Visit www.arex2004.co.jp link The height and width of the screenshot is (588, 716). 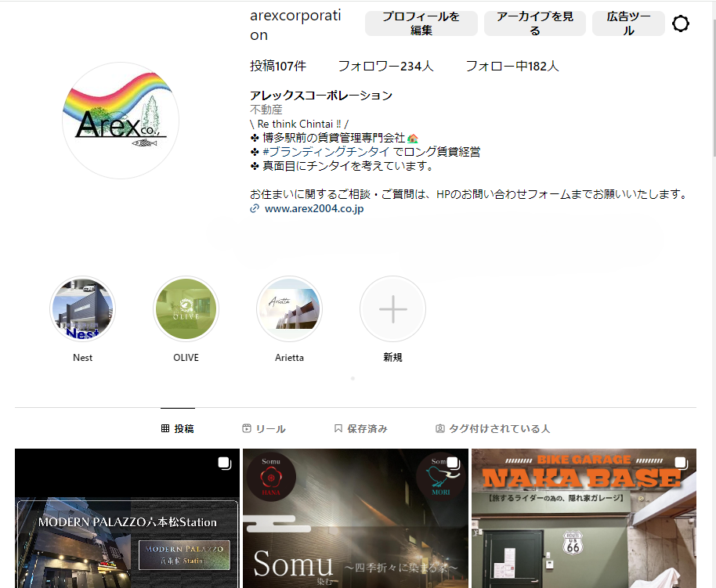click(x=314, y=208)
